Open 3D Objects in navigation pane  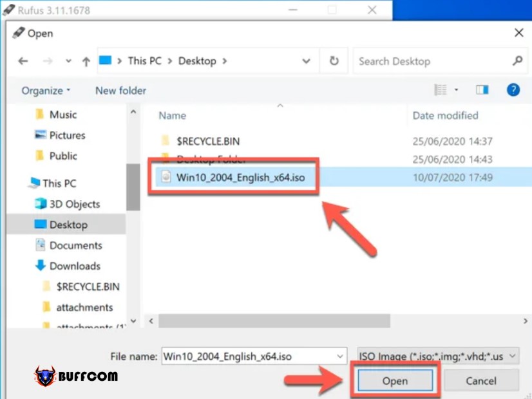[x=75, y=204]
